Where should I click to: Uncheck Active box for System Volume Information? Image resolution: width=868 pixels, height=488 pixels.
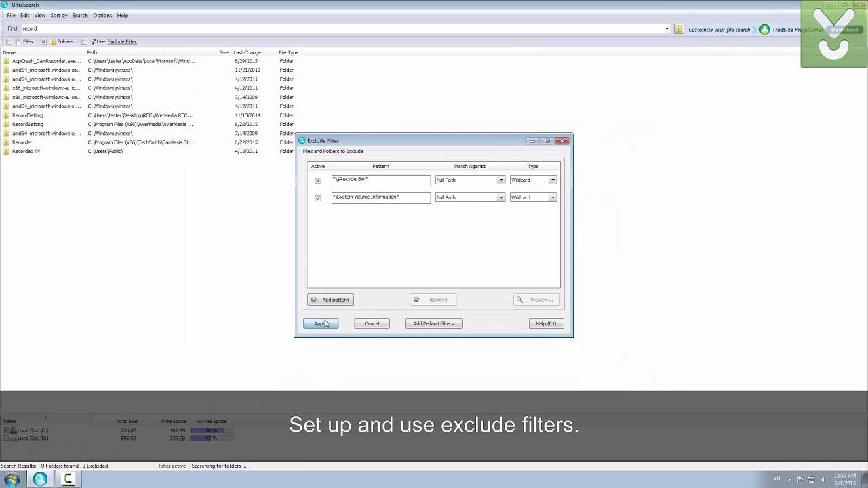(x=318, y=198)
